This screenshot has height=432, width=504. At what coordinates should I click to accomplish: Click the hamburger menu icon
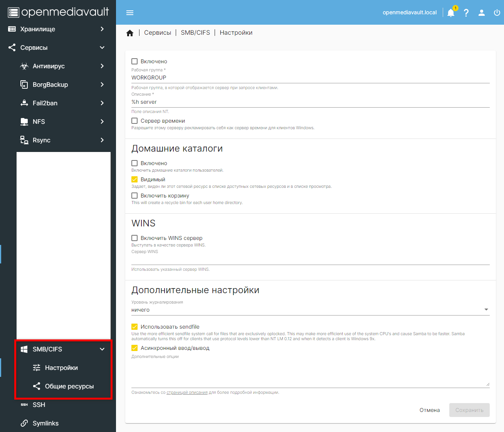pyautogui.click(x=130, y=13)
